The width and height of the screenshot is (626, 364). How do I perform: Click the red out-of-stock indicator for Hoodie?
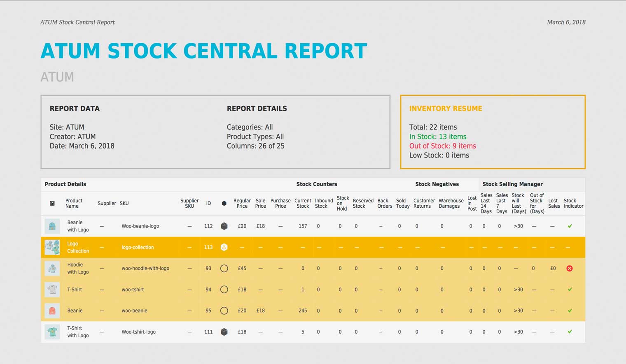coord(570,269)
